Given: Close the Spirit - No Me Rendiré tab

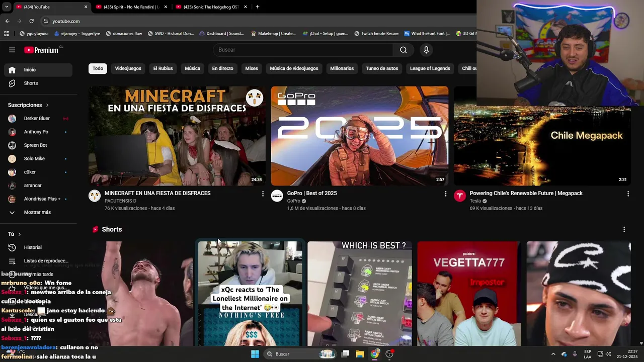Looking at the screenshot, I should coord(166,7).
